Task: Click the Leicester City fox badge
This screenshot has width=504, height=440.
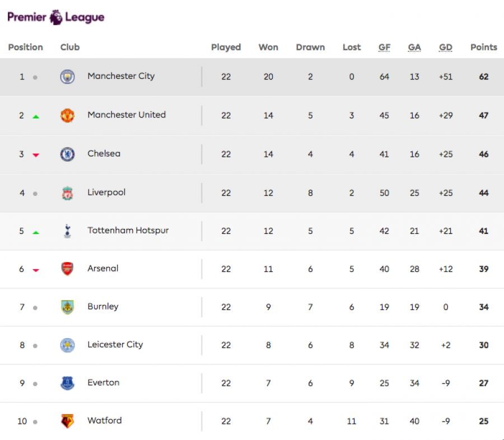Action: pyautogui.click(x=67, y=345)
